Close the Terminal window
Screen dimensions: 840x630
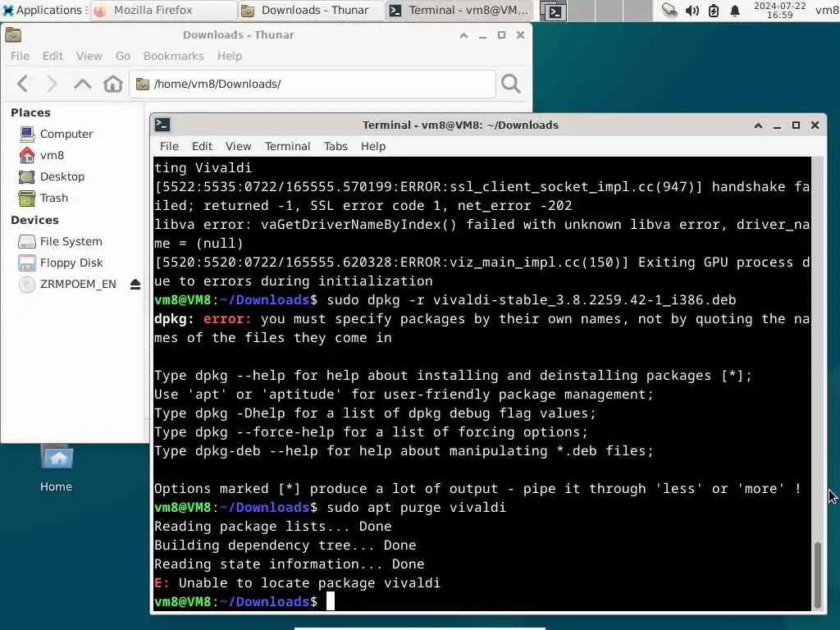(x=815, y=126)
